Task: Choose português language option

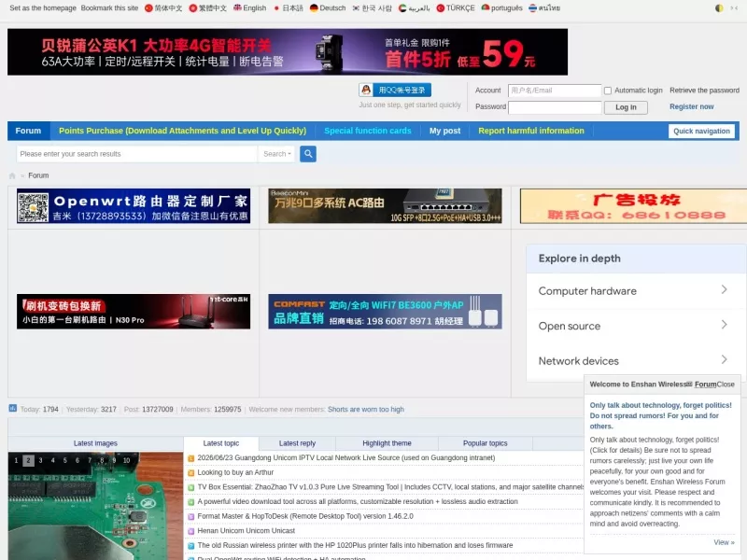Action: [501, 8]
